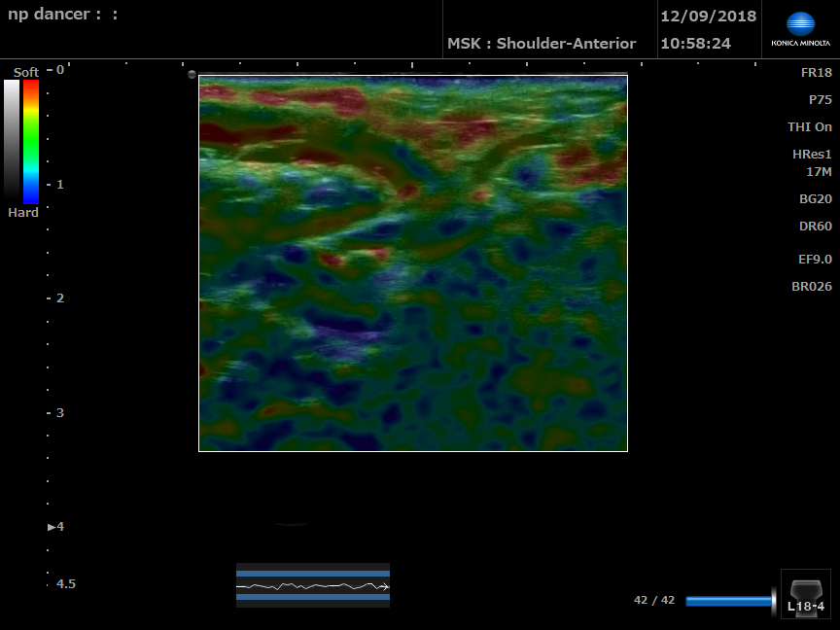Click the strain waveform graph

pos(312,585)
